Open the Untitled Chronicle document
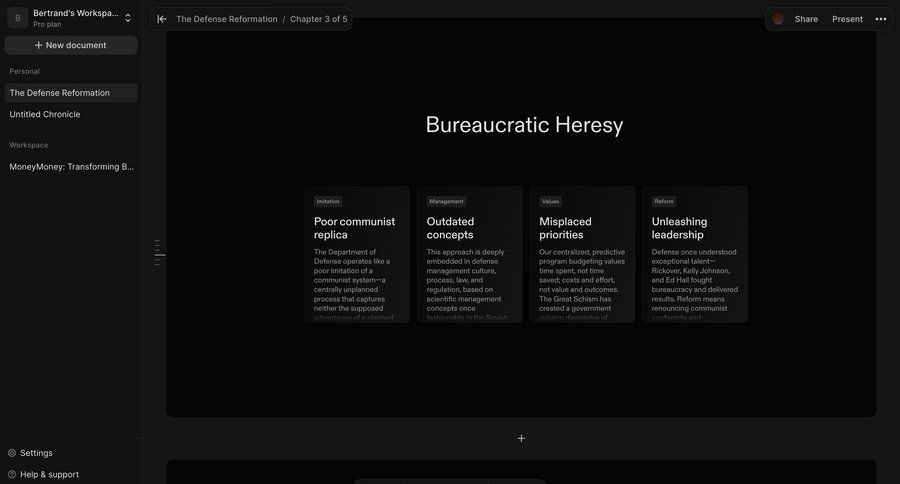Screen dimensions: 900x484 [x=45, y=114]
